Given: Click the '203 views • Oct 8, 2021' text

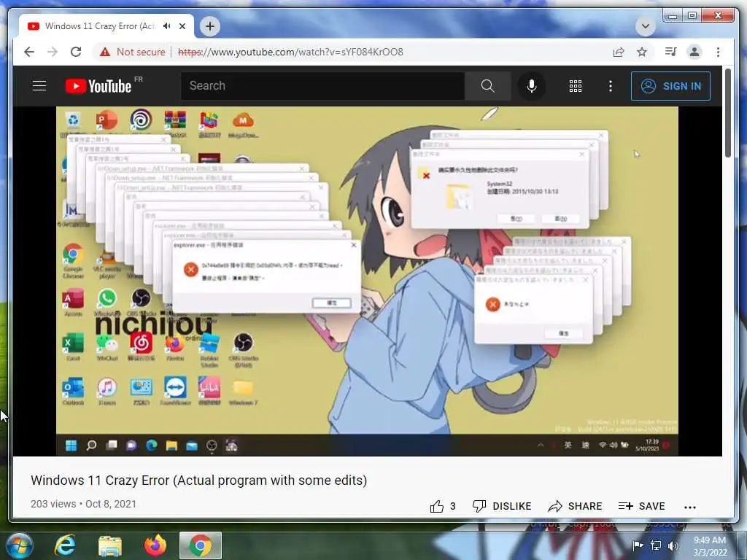Looking at the screenshot, I should 83,504.
